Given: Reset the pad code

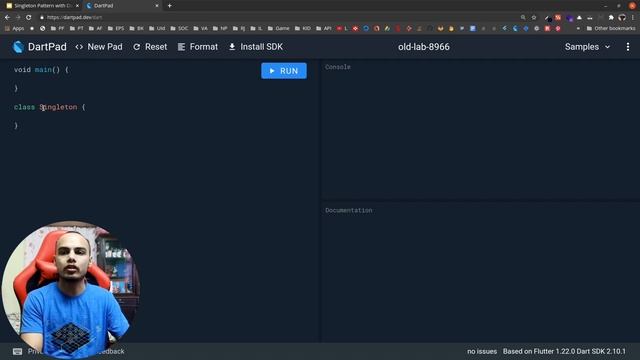Looking at the screenshot, I should pos(150,47).
